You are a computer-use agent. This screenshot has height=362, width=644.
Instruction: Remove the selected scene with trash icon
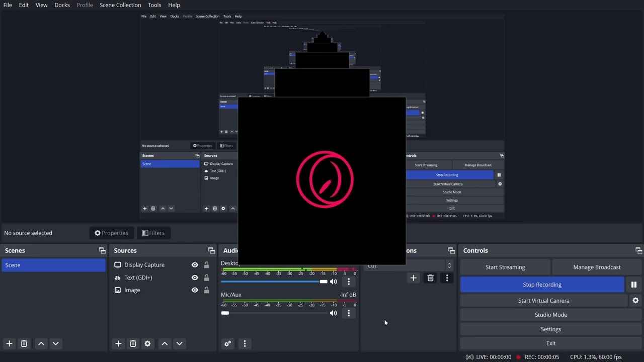(x=24, y=343)
